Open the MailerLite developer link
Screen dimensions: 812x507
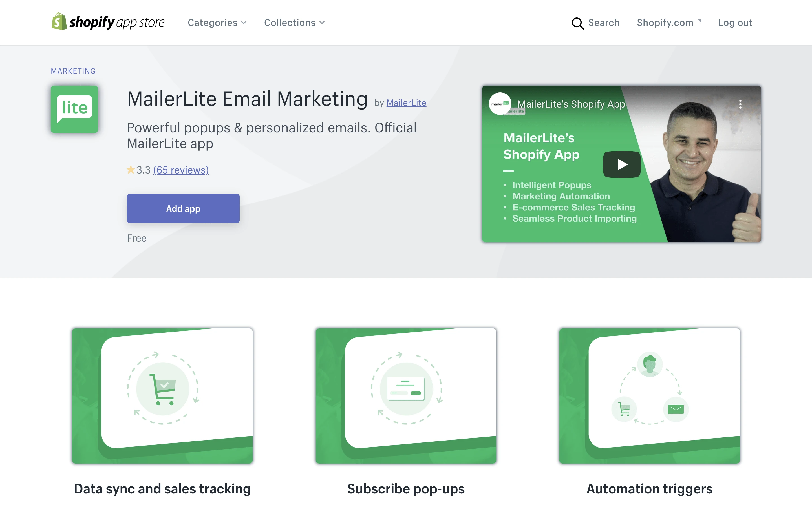pyautogui.click(x=406, y=103)
